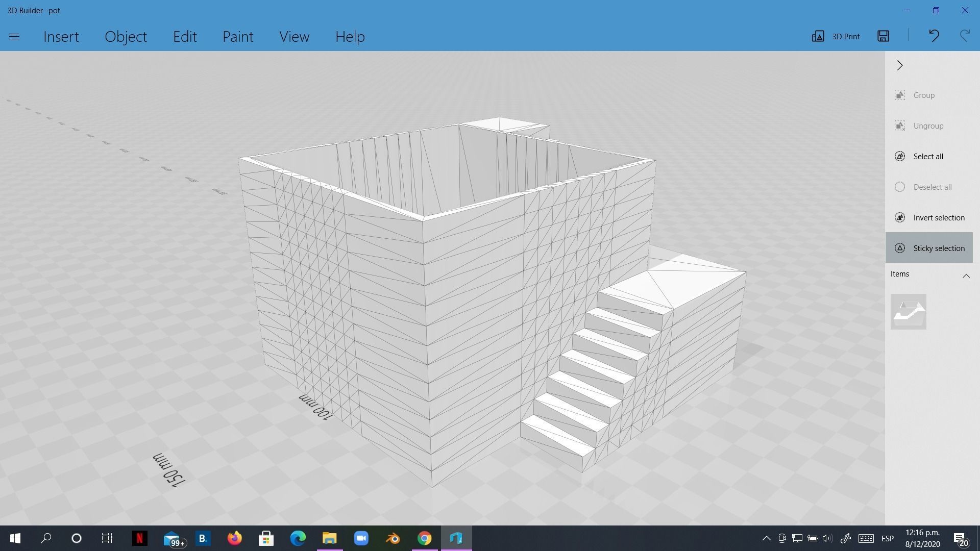The width and height of the screenshot is (980, 551).
Task: Click the Meet Now camera tray icon
Action: (x=782, y=538)
